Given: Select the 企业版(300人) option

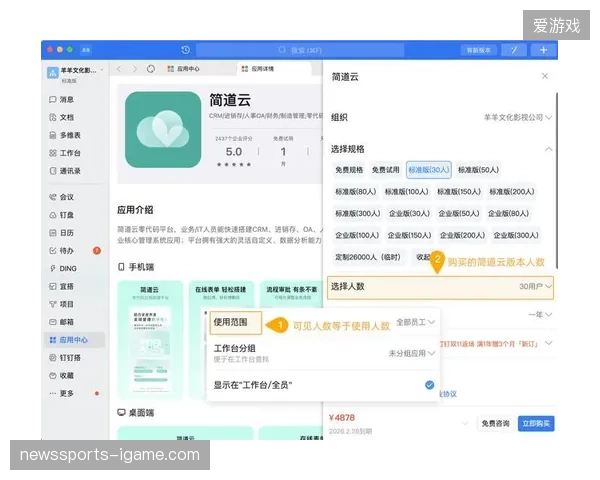Looking at the screenshot, I should [x=516, y=235].
